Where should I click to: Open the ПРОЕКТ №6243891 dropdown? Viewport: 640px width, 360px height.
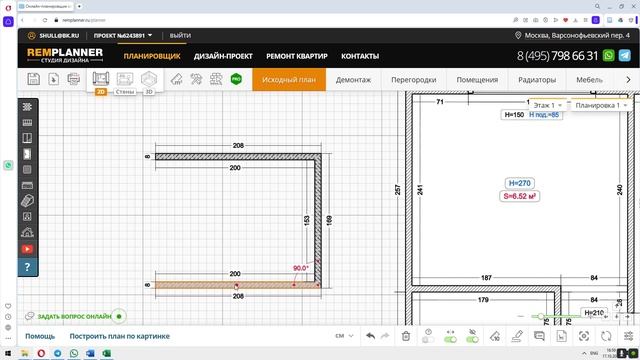(x=123, y=36)
